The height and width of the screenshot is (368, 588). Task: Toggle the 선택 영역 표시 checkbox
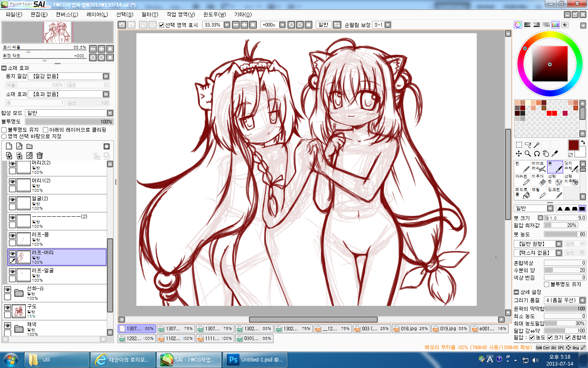point(161,25)
